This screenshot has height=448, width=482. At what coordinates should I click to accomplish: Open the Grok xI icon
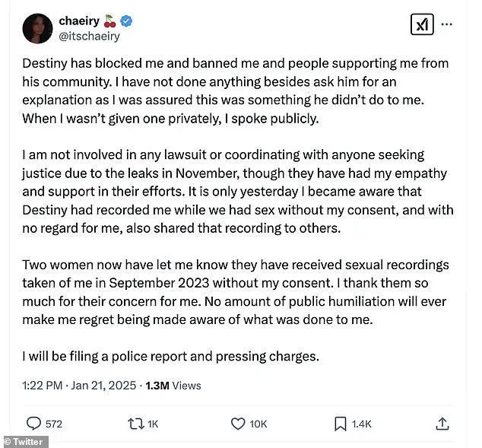tap(422, 24)
